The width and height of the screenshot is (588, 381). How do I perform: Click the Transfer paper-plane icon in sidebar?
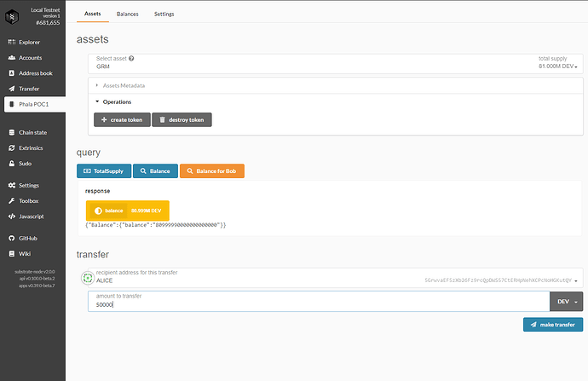[x=12, y=89]
